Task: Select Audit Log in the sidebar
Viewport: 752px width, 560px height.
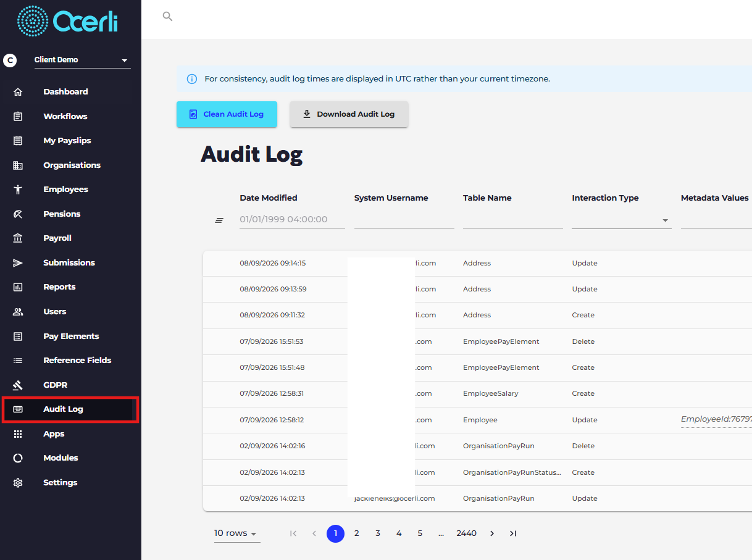Action: coord(63,409)
